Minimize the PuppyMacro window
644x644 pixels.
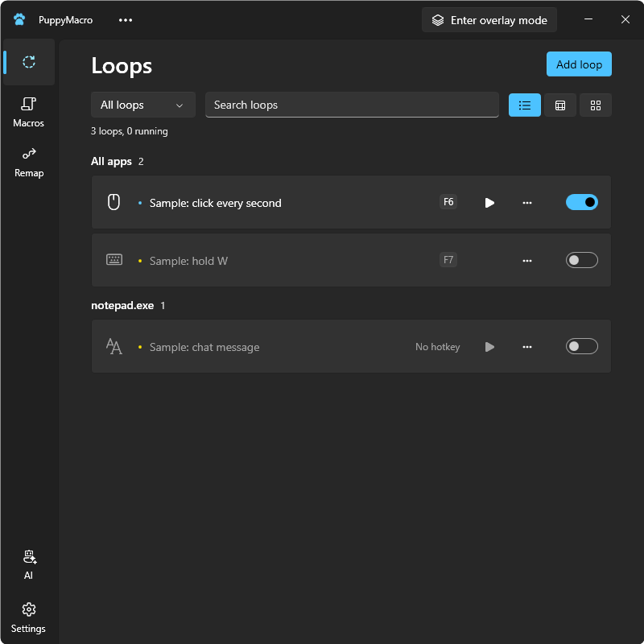click(x=588, y=19)
